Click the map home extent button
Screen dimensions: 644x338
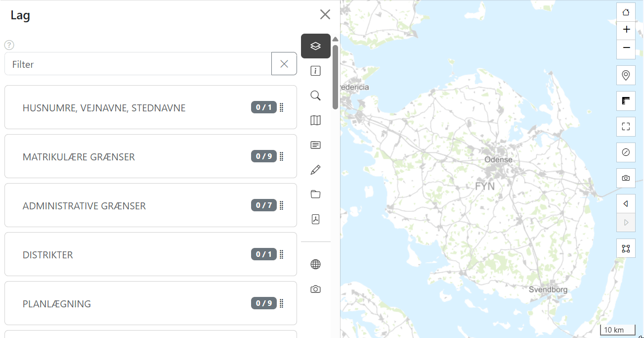[626, 12]
